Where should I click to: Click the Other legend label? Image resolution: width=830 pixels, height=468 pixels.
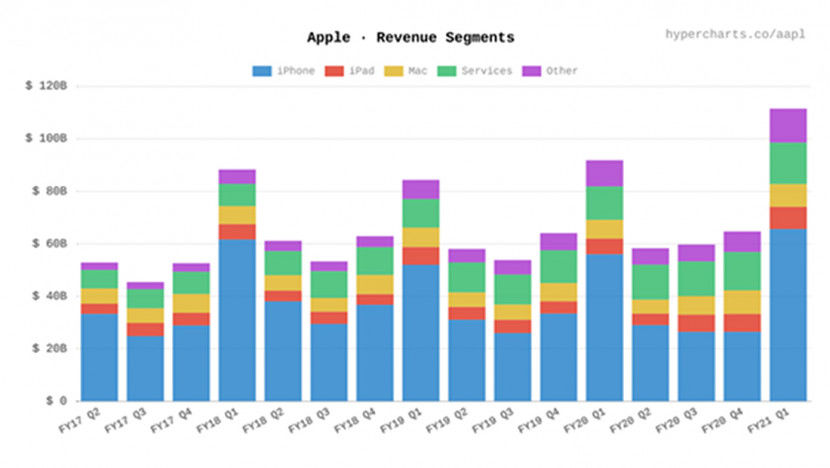(562, 71)
